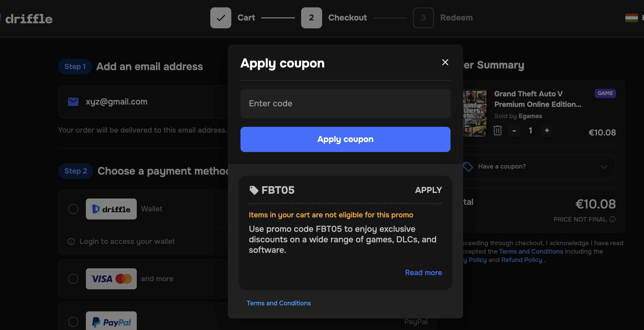Click the trash icon to remove GTA V
This screenshot has height=330, width=644.
point(498,130)
